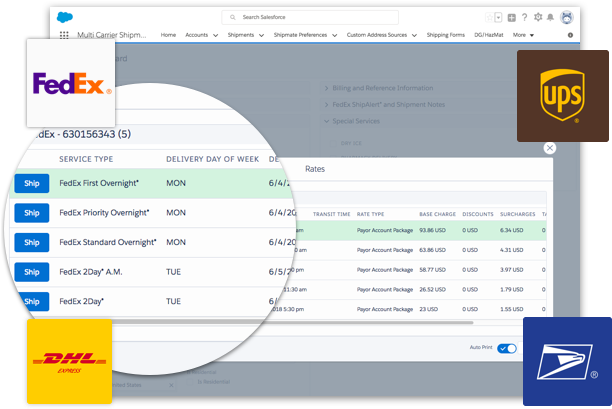
Task: Click the BASE CHARGE column header
Action: [x=438, y=214]
